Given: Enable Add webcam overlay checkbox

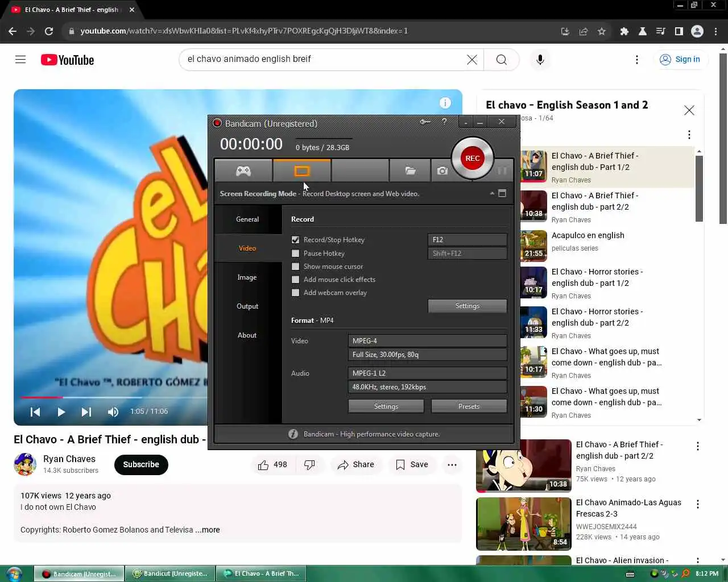Looking at the screenshot, I should [295, 293].
